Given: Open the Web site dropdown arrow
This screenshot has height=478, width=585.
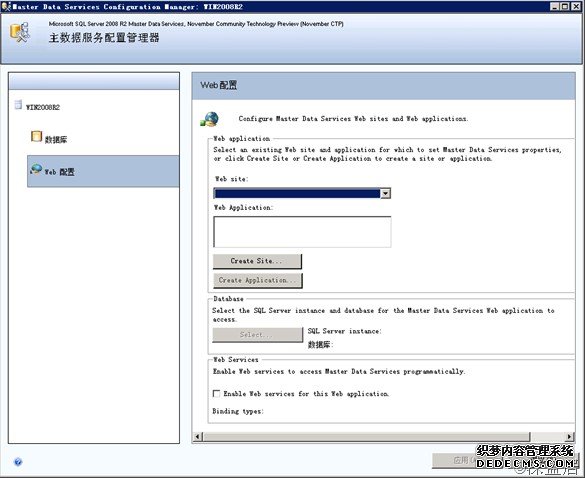Looking at the screenshot, I should tap(385, 193).
